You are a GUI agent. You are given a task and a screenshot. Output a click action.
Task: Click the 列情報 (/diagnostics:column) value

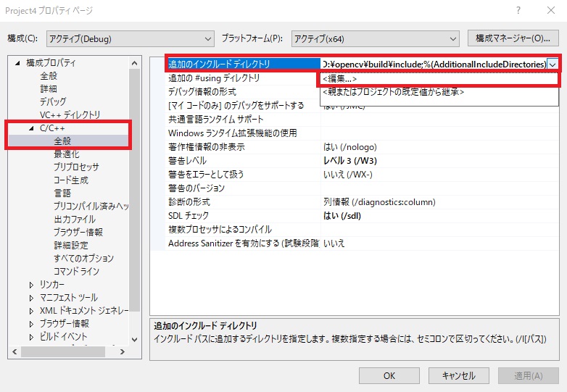pos(379,201)
